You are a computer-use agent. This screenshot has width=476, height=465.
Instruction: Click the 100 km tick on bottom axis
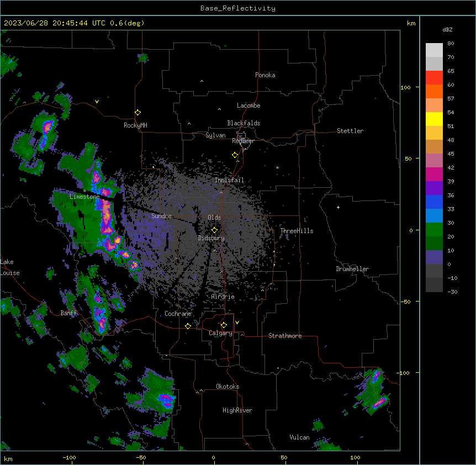(355, 457)
